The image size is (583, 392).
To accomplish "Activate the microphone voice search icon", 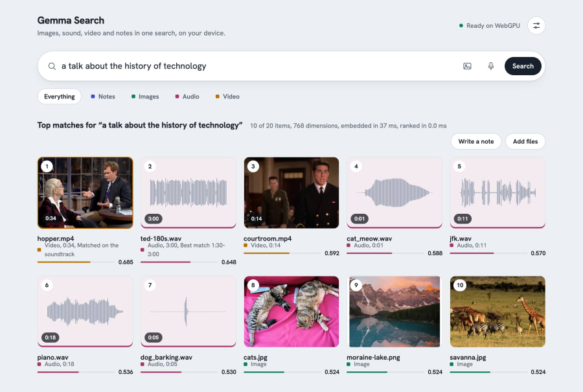I will (x=491, y=66).
